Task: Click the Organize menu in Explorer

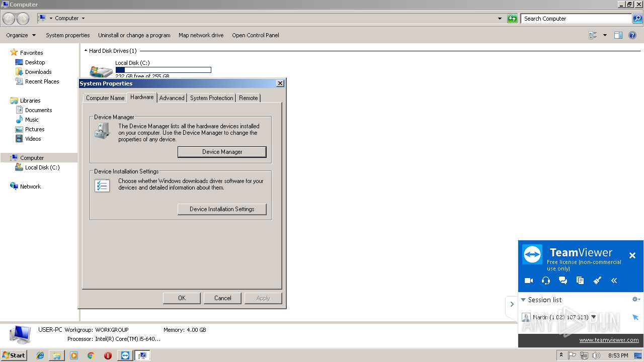Action: pos(21,35)
